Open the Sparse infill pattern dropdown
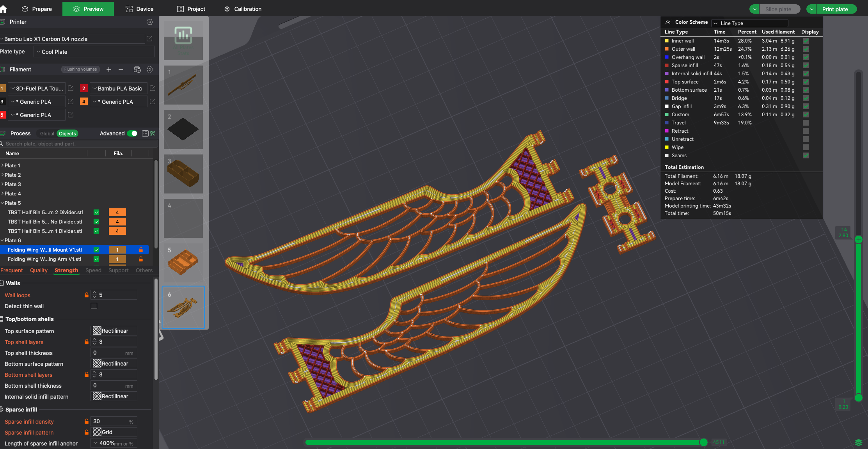 114,432
